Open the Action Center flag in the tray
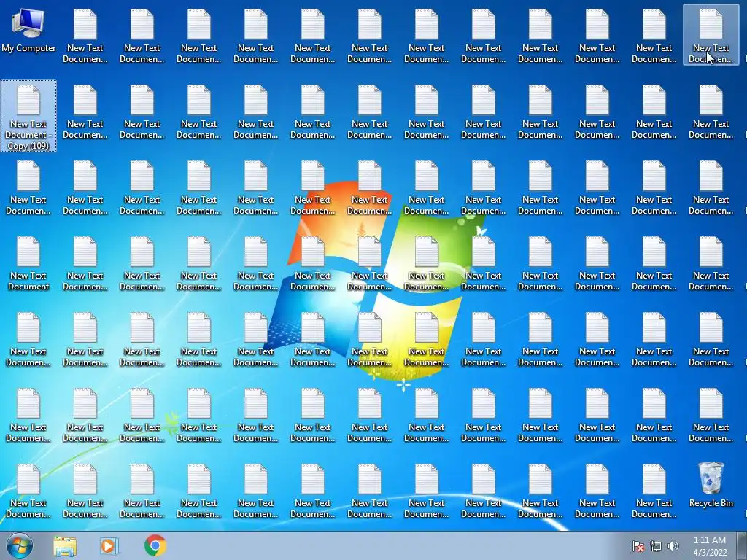 pos(638,546)
